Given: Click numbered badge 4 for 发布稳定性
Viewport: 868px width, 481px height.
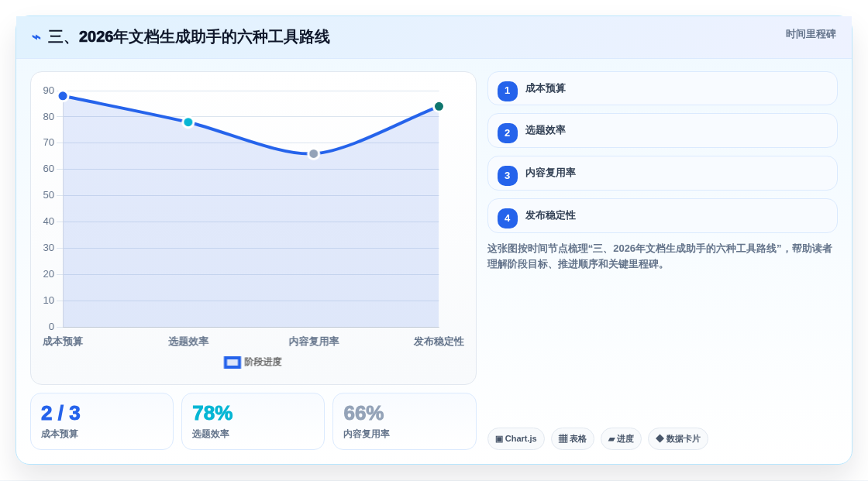Looking at the screenshot, I should tap(507, 218).
